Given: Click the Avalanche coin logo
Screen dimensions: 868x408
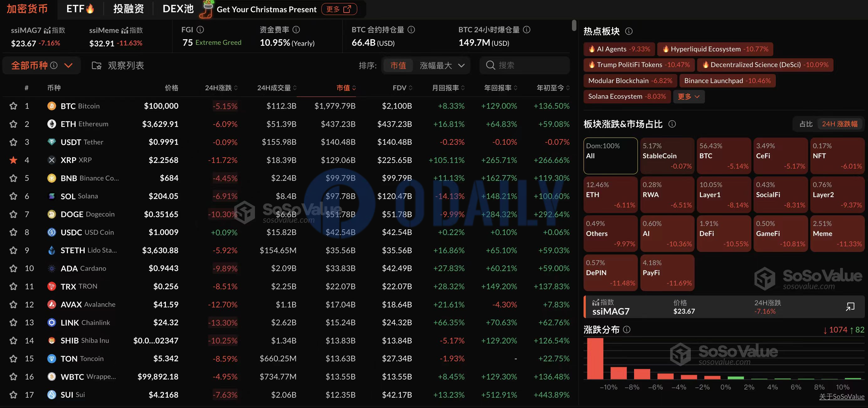Looking at the screenshot, I should pyautogui.click(x=51, y=305).
